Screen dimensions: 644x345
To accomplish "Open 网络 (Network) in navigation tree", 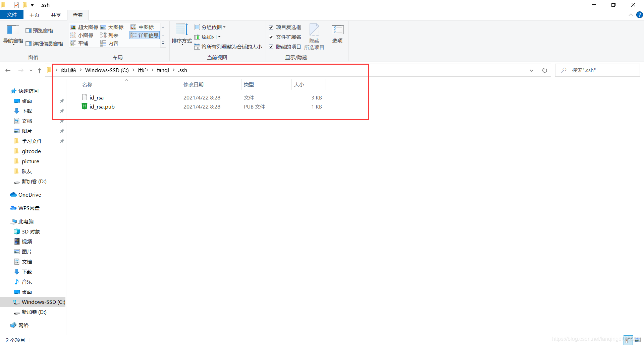I will click(x=19, y=325).
